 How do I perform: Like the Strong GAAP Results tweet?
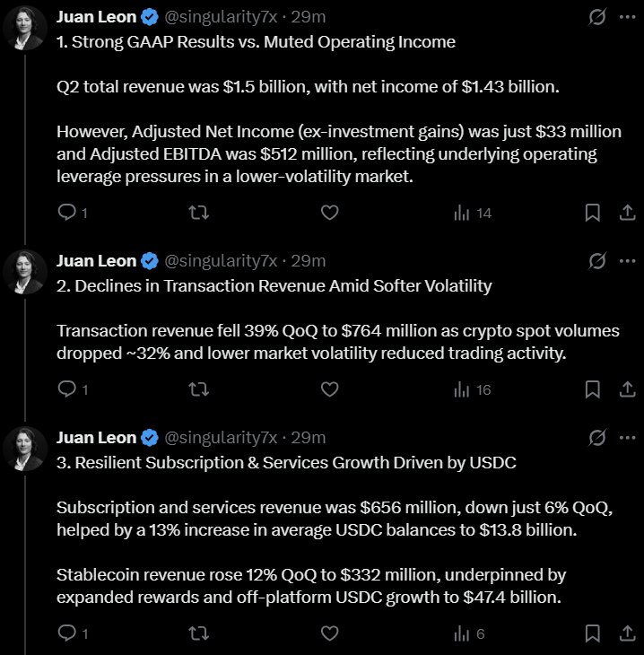(329, 213)
